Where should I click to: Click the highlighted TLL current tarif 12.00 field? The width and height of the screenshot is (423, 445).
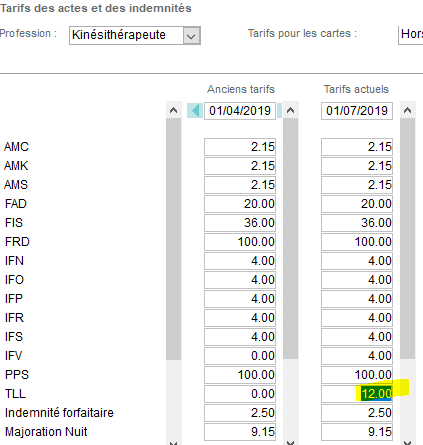click(357, 394)
